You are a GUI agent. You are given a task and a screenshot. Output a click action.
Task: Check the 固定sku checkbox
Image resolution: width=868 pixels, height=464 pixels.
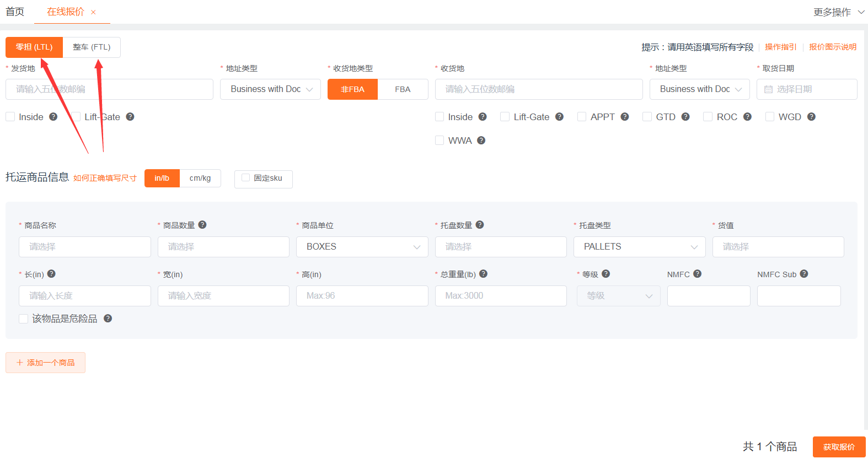pos(246,178)
